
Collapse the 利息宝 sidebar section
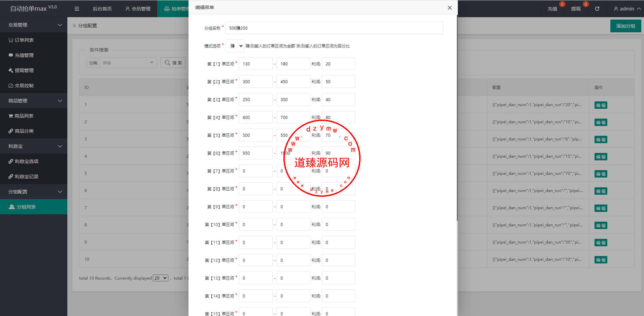[x=34, y=146]
